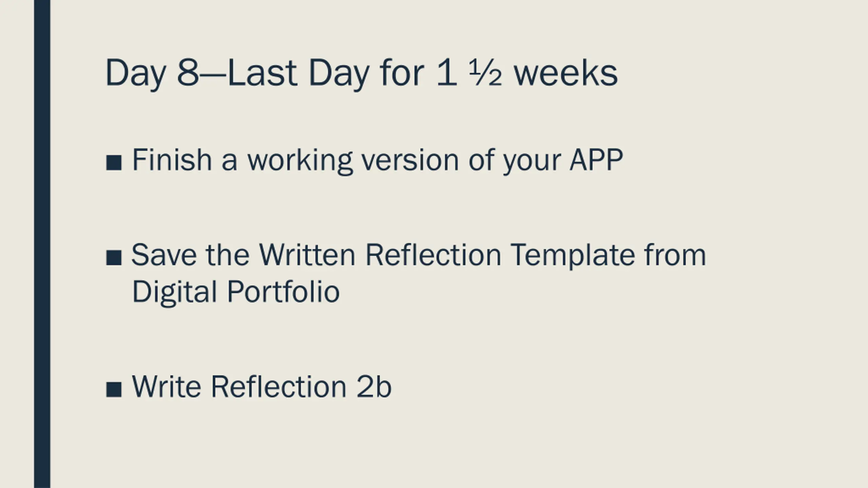Click the word 'working' in first bullet
The height and width of the screenshot is (488, 868).
(x=300, y=161)
